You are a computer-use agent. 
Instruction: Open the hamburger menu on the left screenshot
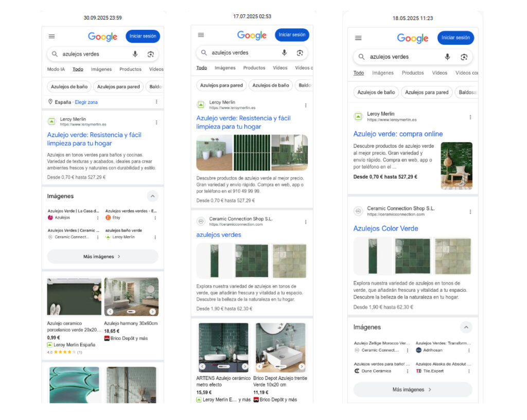coord(51,36)
